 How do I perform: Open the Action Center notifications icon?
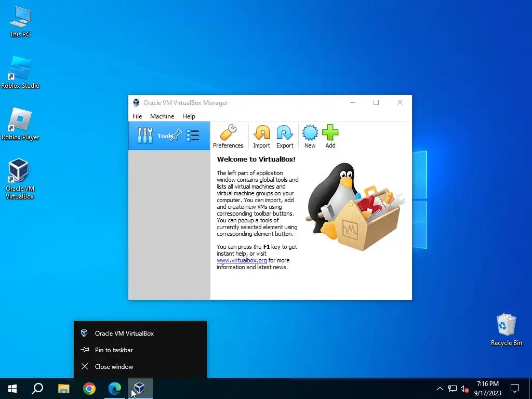pyautogui.click(x=515, y=389)
